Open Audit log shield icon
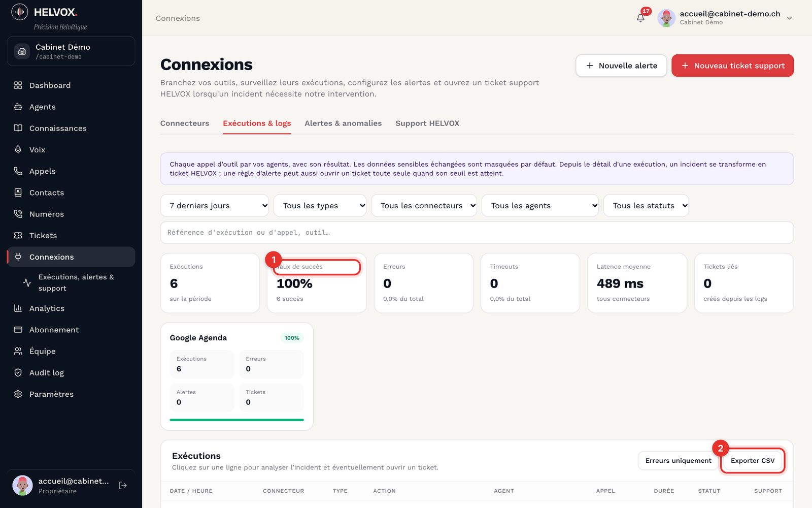 (x=18, y=372)
